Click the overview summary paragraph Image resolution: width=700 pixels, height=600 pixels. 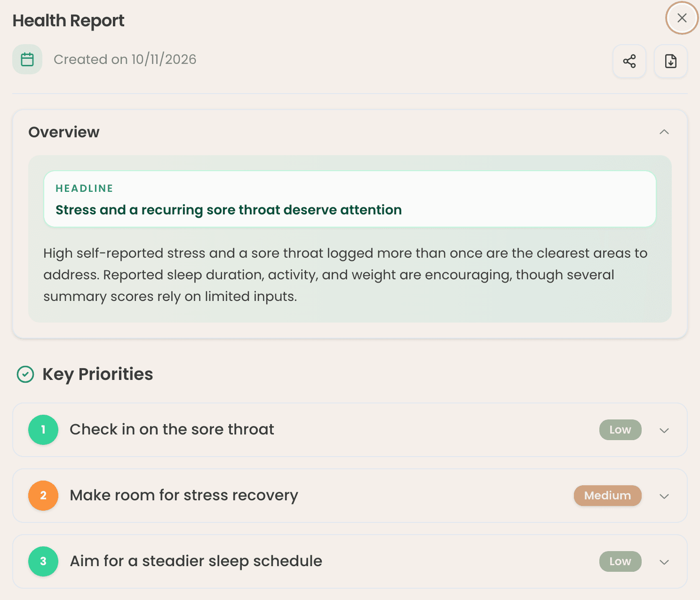click(x=345, y=275)
